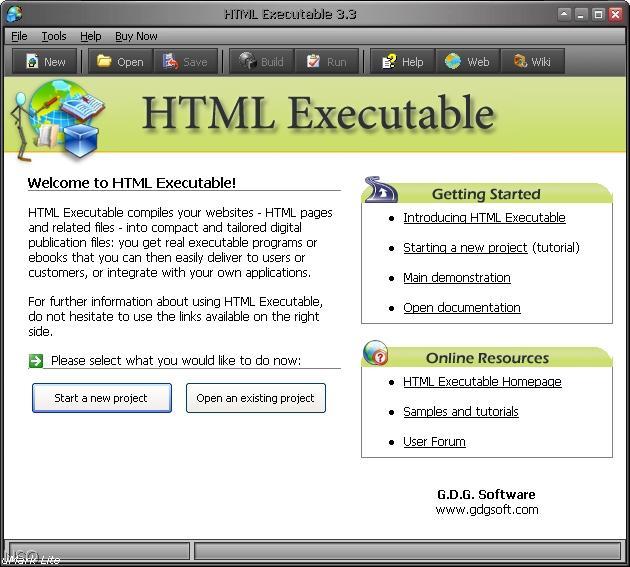Open the Tools menu

coord(54,37)
